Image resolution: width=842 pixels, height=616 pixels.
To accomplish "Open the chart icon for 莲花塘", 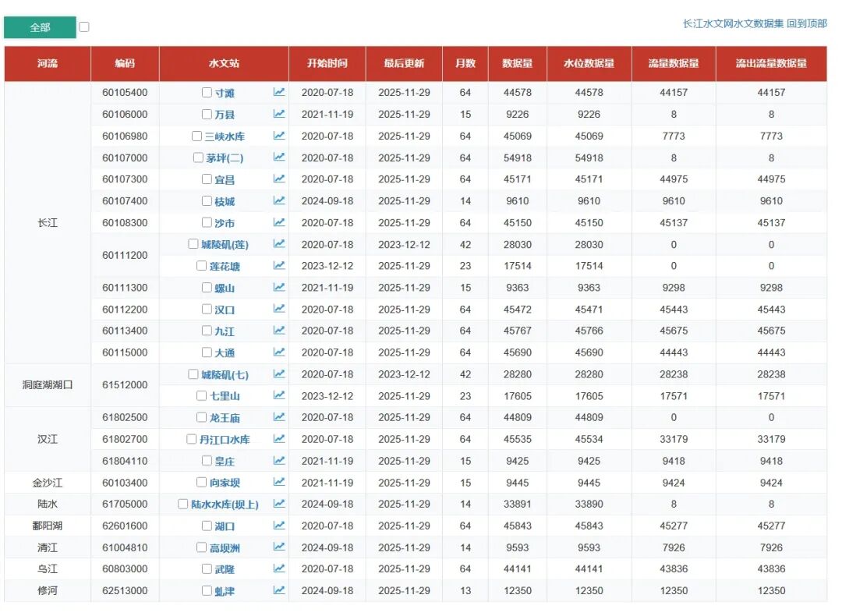I will tap(278, 265).
